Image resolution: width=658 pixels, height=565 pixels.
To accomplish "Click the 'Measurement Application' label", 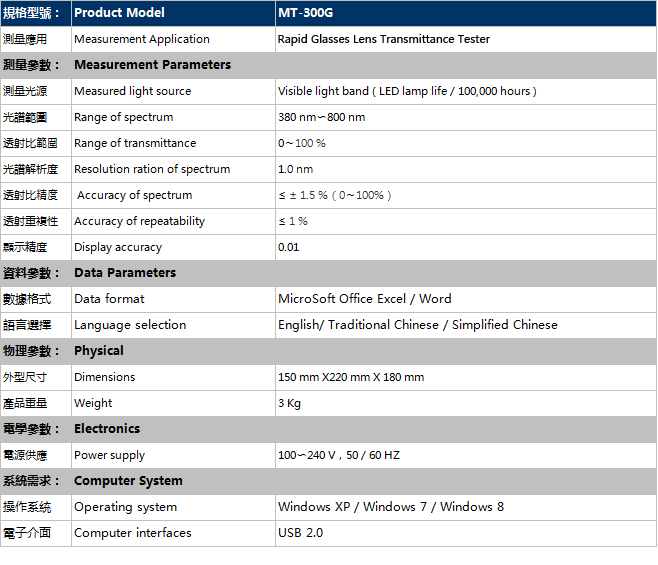I will 142,39.
